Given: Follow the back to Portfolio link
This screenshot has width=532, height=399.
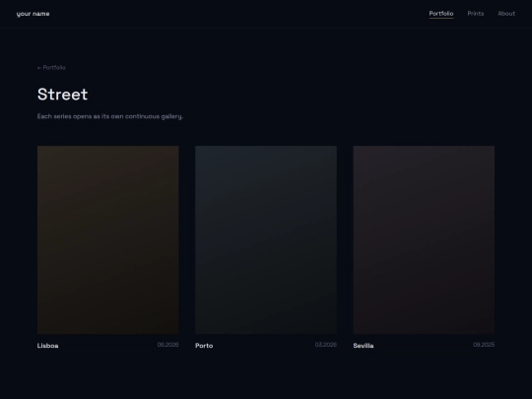Looking at the screenshot, I should 51,68.
